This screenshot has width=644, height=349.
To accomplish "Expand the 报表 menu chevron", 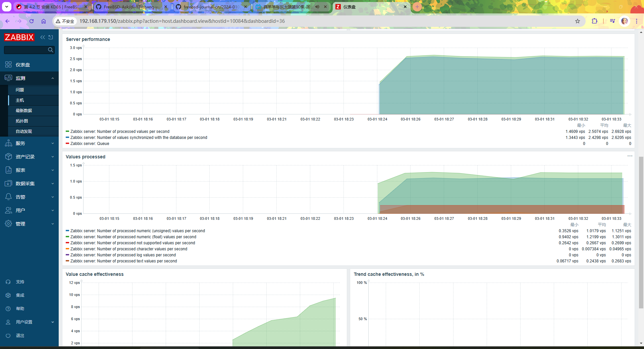I will (x=53, y=170).
